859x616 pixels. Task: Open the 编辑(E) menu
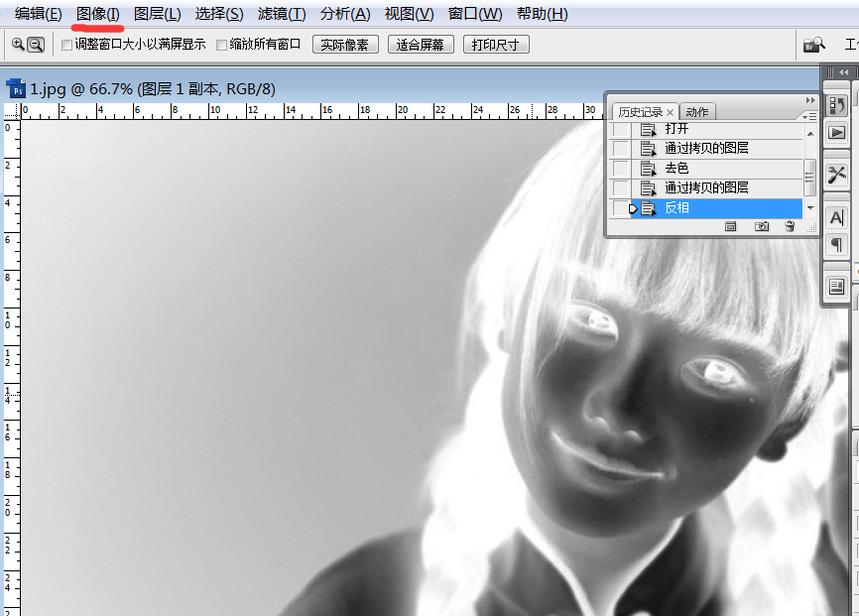[39, 14]
